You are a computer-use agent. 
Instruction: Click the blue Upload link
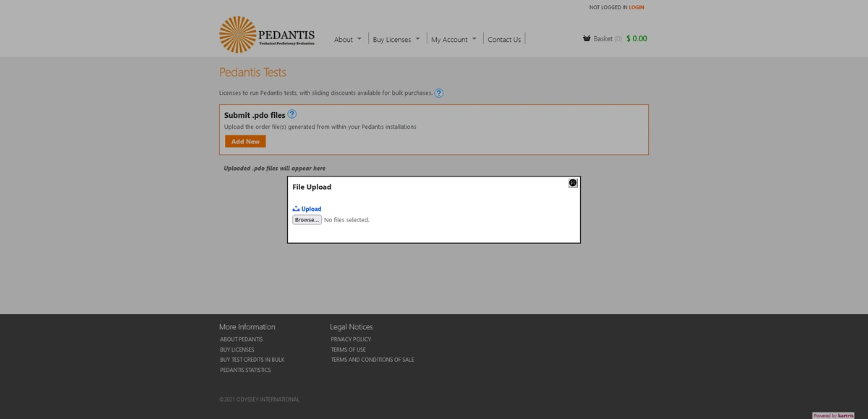[x=311, y=208]
